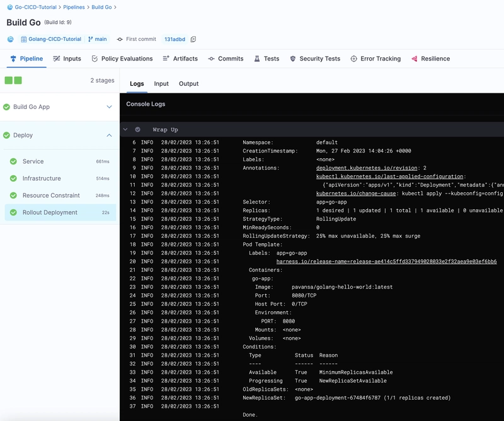The height and width of the screenshot is (421, 504).
Task: Select the Resource Constraint step
Action: tap(60, 195)
